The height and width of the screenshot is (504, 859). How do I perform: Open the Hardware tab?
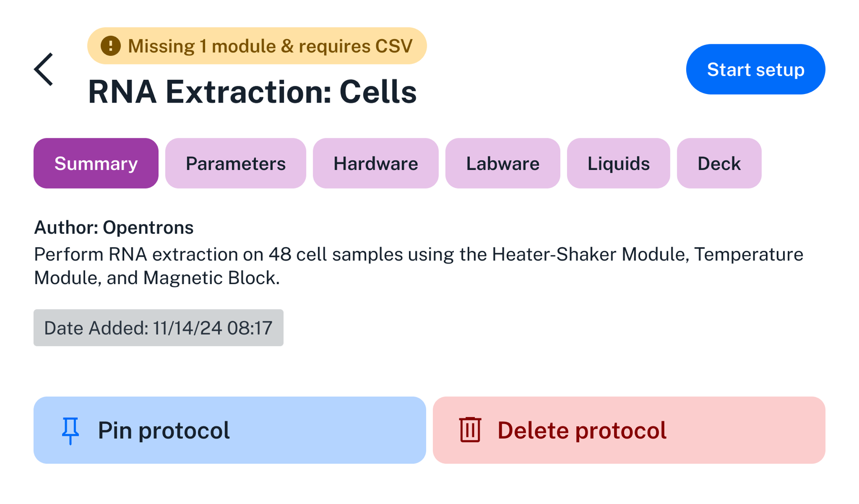376,163
